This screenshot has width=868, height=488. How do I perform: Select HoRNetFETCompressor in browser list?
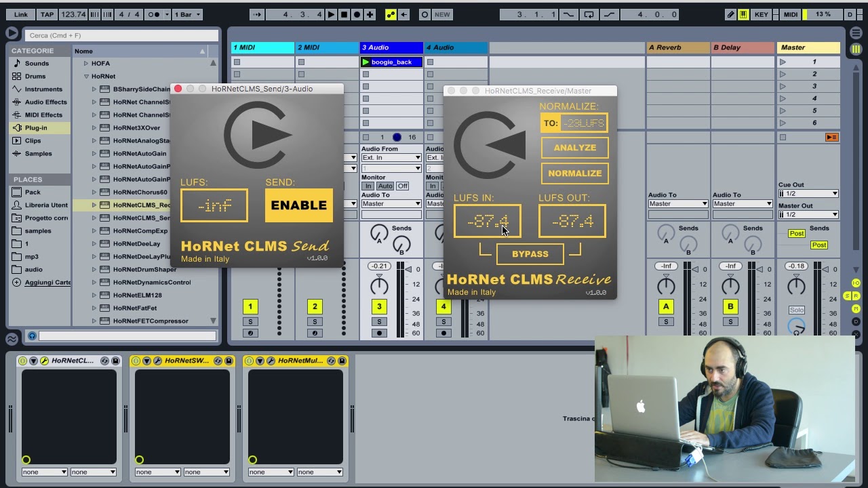click(x=151, y=321)
